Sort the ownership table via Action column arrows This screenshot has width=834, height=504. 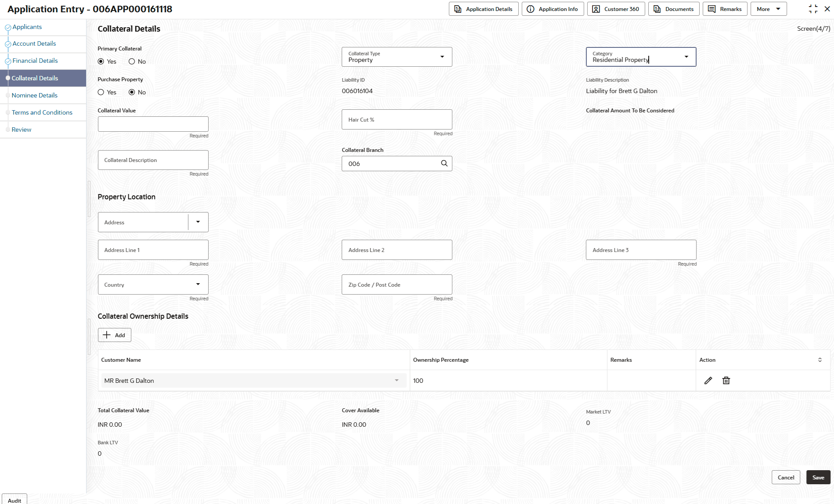[x=820, y=360]
